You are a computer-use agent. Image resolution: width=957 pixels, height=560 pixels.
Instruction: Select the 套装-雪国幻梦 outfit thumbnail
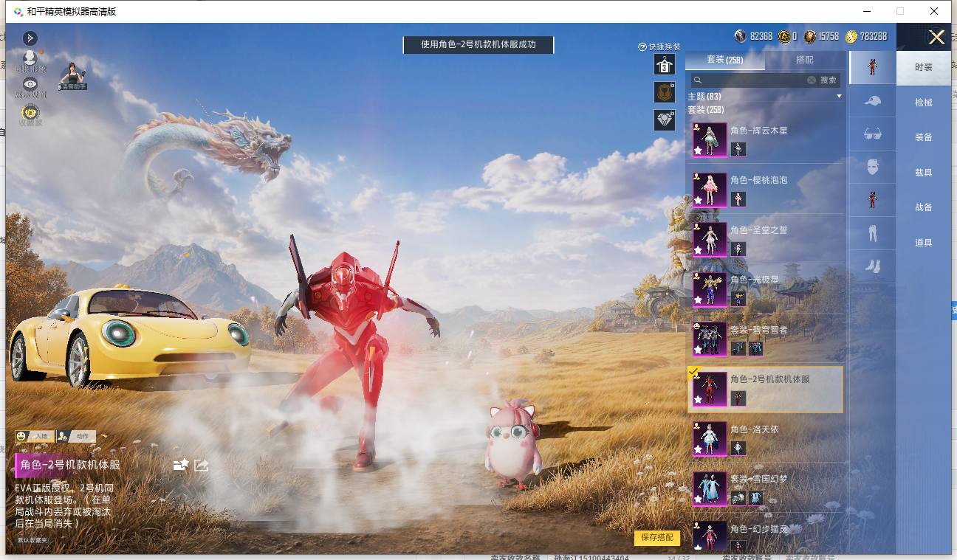point(710,488)
